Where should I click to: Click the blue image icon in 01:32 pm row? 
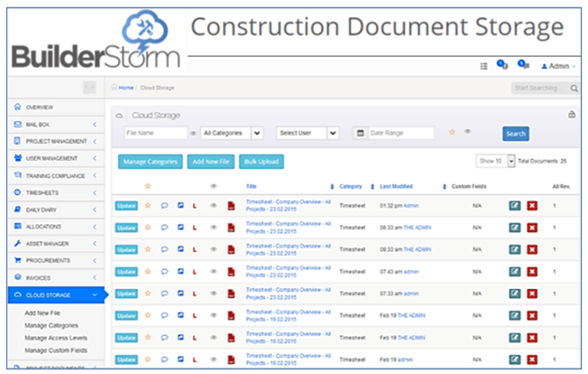[x=180, y=205]
